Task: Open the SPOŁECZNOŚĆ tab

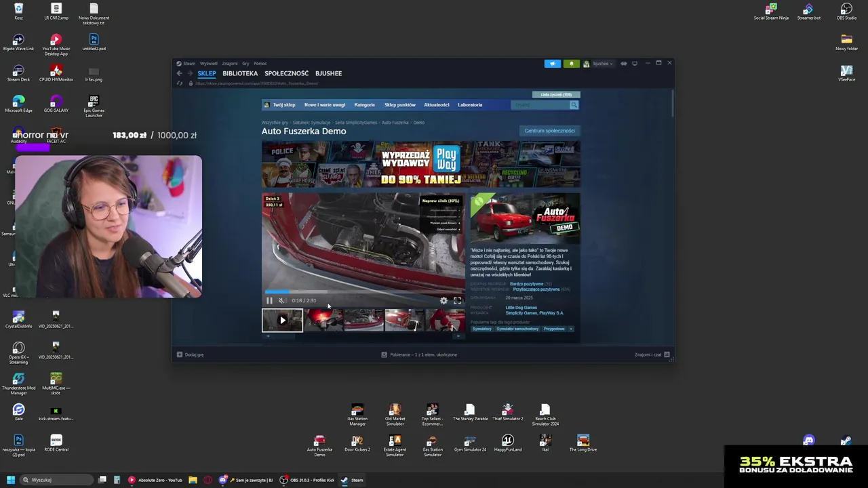Action: tap(286, 73)
